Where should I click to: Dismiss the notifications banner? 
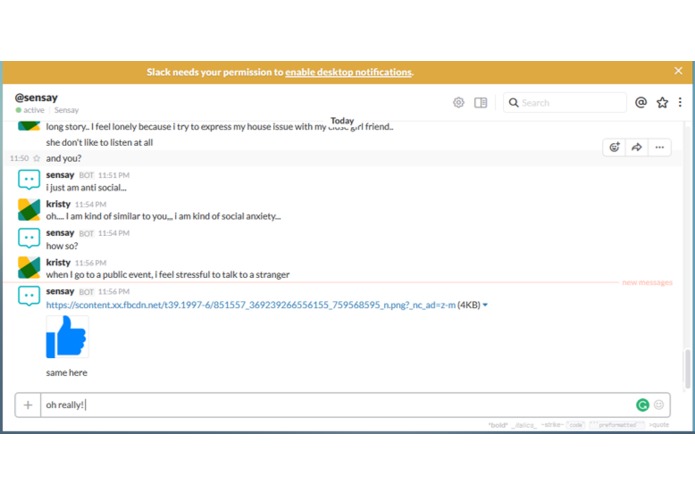[678, 71]
